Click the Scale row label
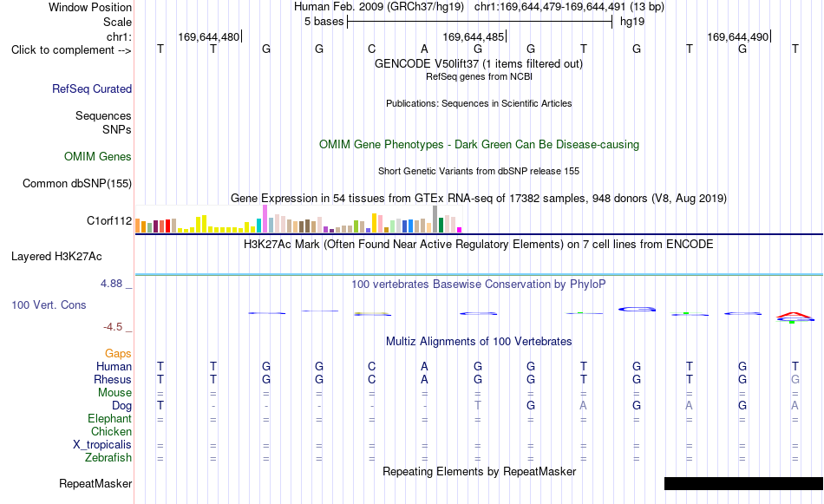Screen dimensions: 824x504 click(118, 22)
